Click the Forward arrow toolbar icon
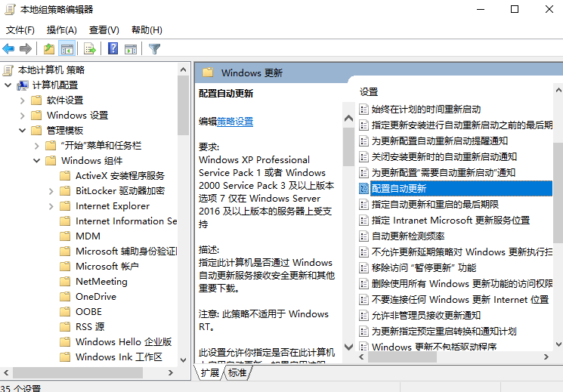Screen dimensions: 563x392 (26, 48)
